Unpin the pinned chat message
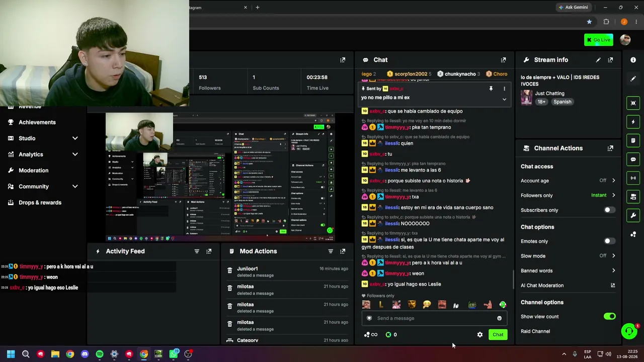This screenshot has width=644, height=362. click(x=491, y=88)
